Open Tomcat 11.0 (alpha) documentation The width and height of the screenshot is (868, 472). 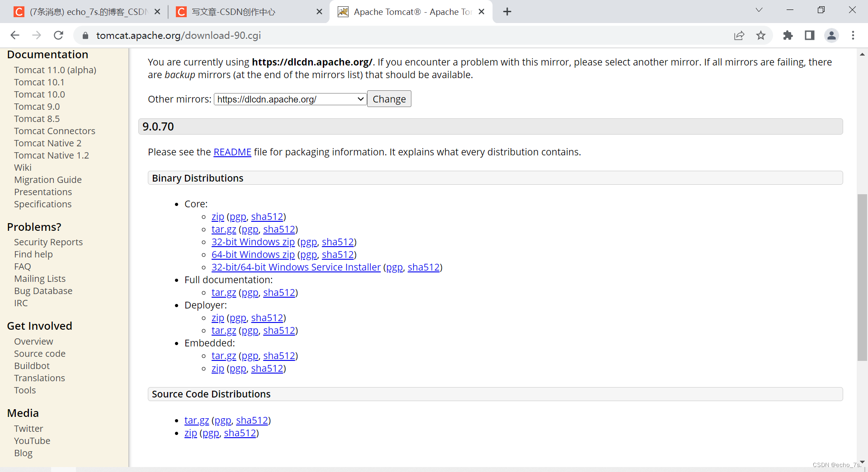55,70
